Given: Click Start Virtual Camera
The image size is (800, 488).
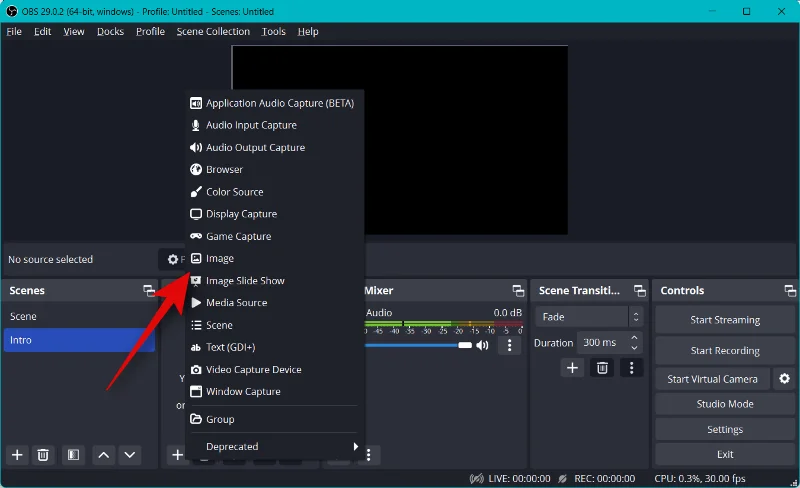Looking at the screenshot, I should click(x=712, y=379).
